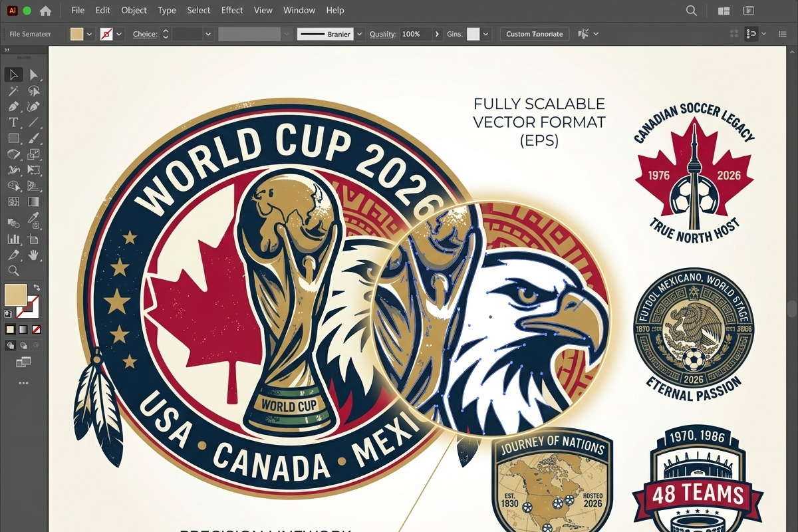Image resolution: width=798 pixels, height=532 pixels.
Task: Select the Gradient tool
Action: click(x=33, y=202)
